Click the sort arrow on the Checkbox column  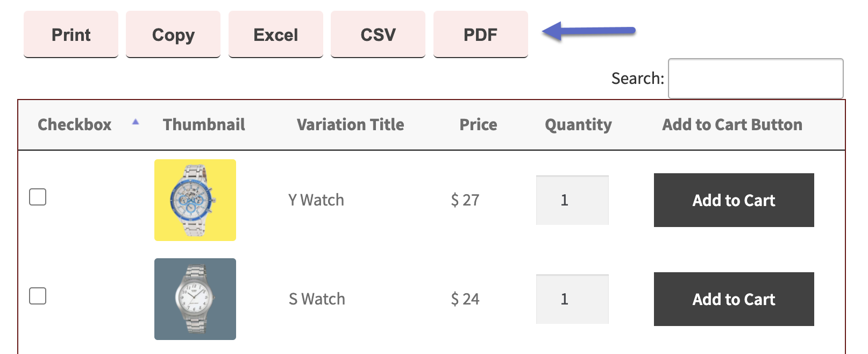click(136, 122)
